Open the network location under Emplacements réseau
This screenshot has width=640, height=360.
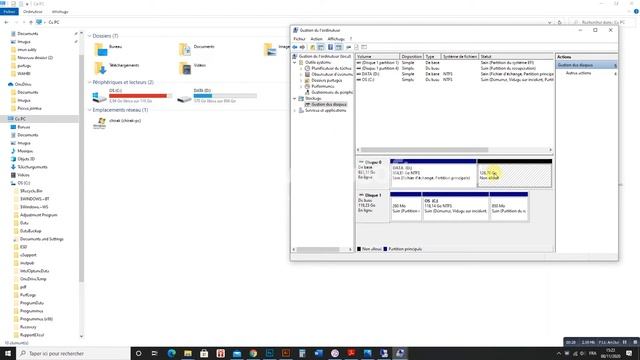(x=117, y=122)
